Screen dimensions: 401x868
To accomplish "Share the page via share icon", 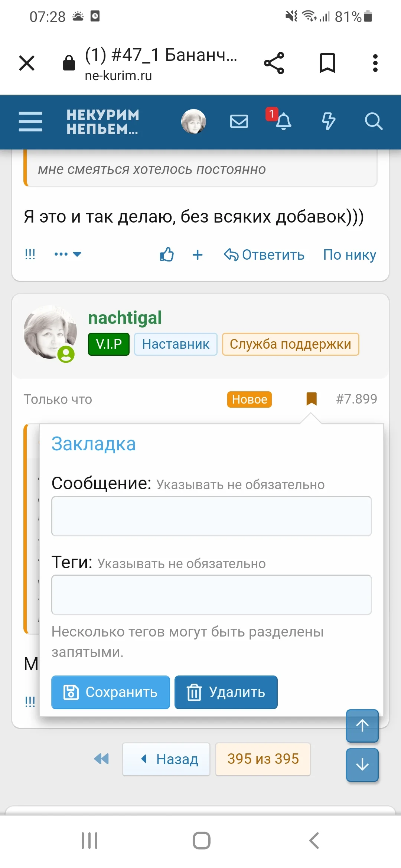I will coord(274,63).
